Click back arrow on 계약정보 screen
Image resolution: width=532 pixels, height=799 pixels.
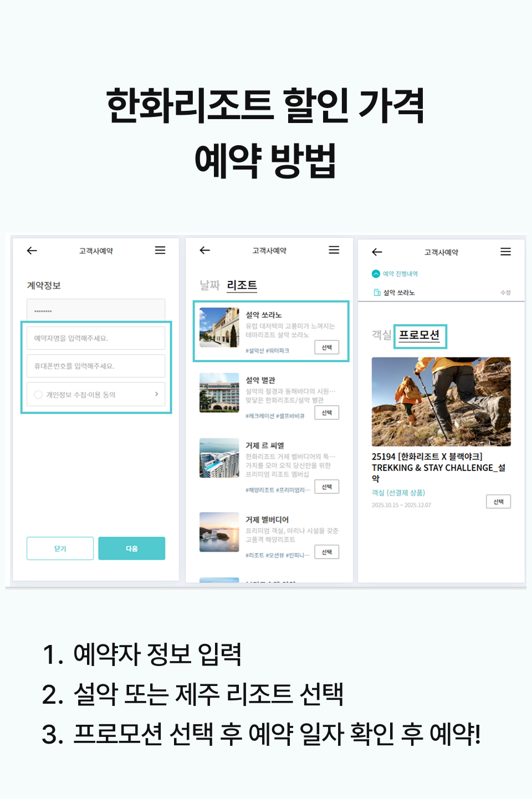[32, 250]
